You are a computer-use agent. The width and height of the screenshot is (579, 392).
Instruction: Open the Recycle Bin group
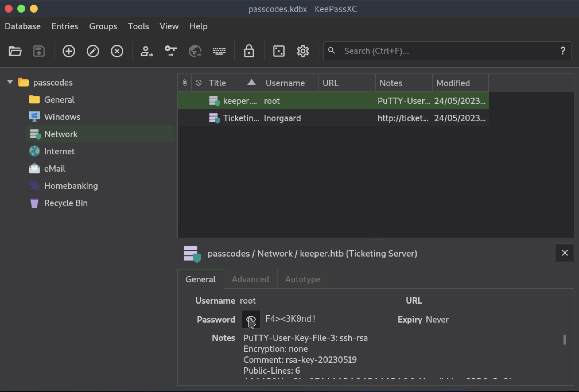tap(66, 203)
